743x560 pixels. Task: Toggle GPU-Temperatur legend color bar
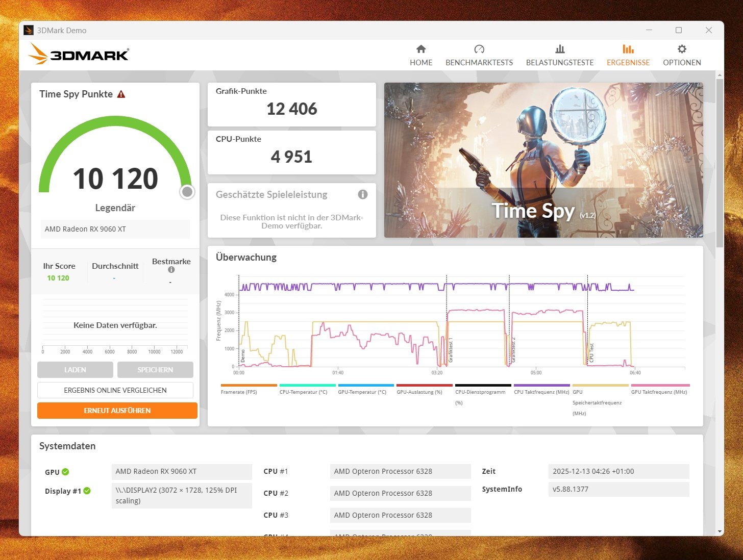click(x=366, y=386)
